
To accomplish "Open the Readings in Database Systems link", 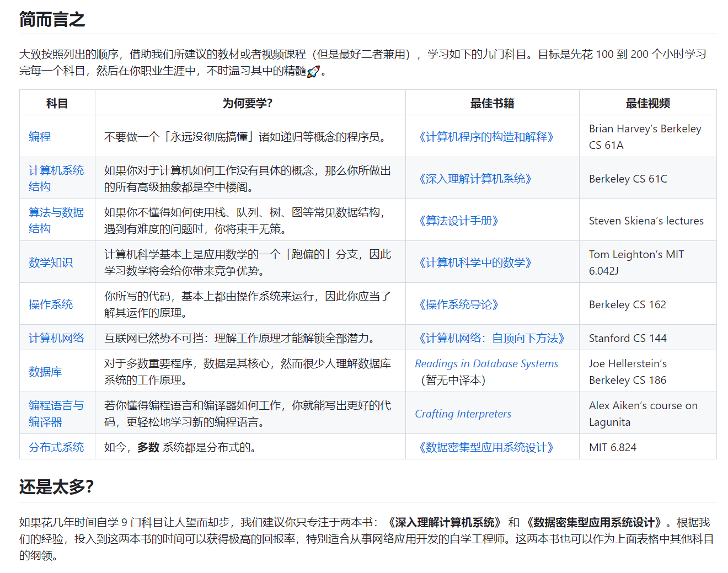I will click(x=486, y=363).
